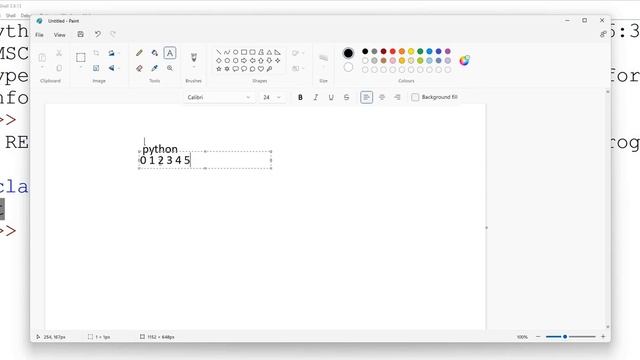Click the Brushes tool icon

194,57
